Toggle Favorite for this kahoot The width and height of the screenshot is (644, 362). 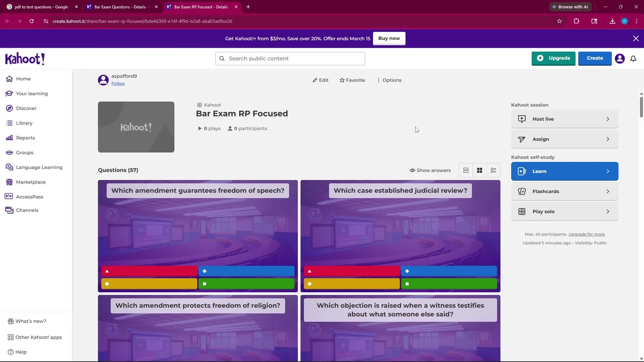coord(352,80)
